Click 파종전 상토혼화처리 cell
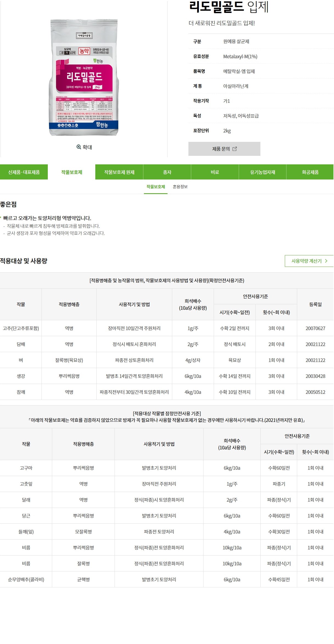 click(x=134, y=360)
